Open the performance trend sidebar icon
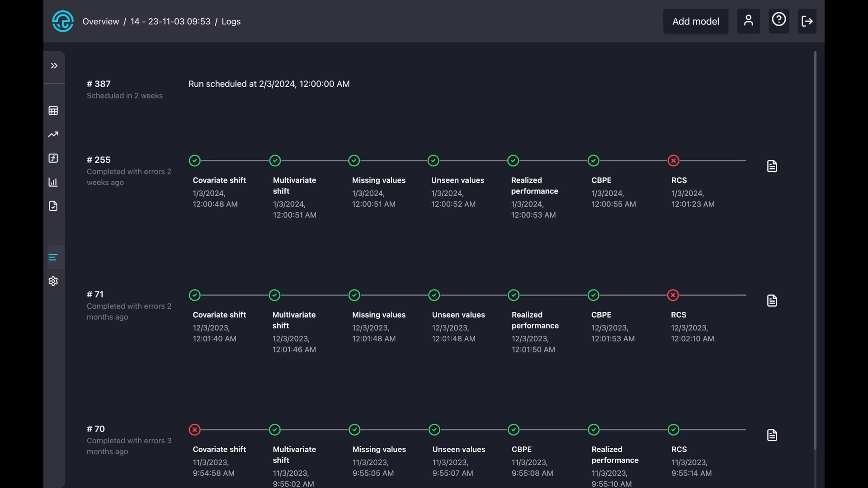The image size is (868, 488). (53, 135)
